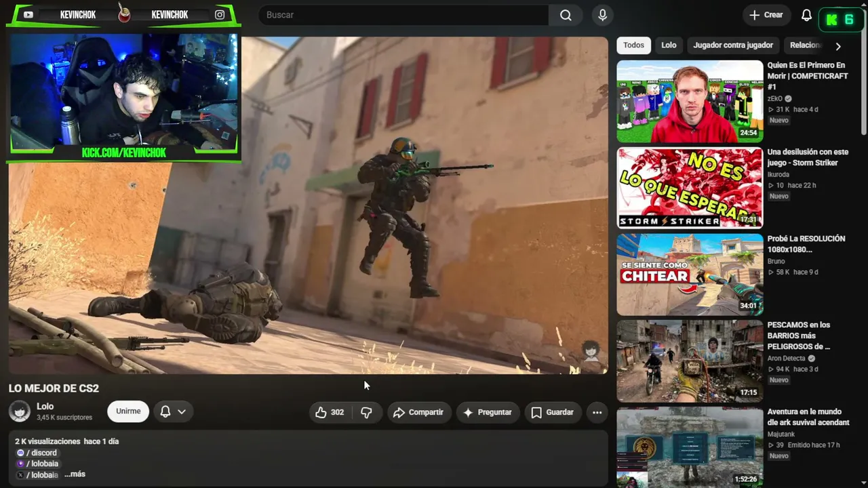The height and width of the screenshot is (488, 868).
Task: Click the Lolo channel name under the title
Action: pos(45,407)
